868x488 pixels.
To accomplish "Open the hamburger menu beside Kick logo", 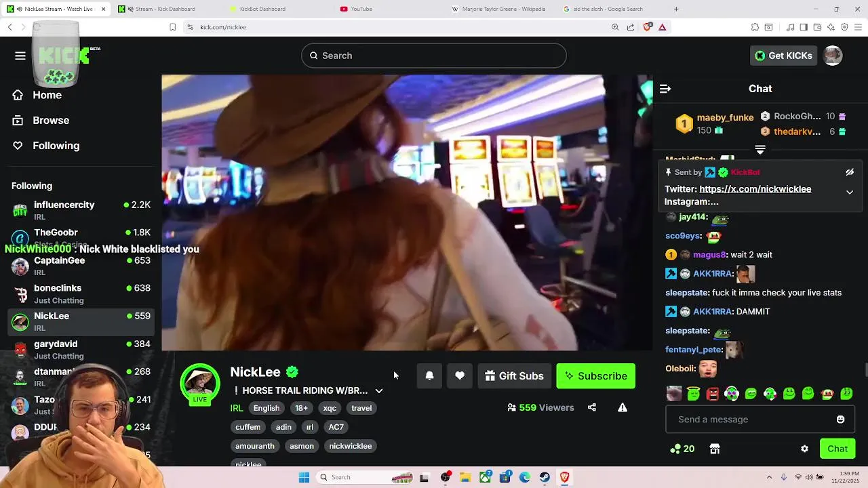I will pos(20,56).
